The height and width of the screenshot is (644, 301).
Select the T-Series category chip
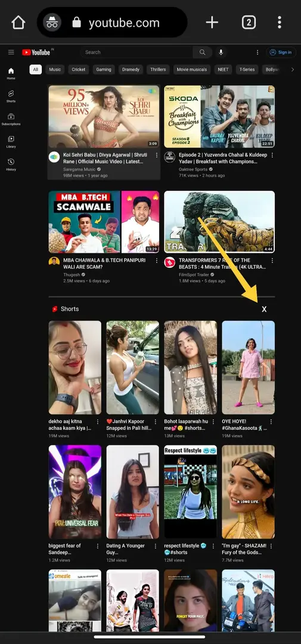247,69
